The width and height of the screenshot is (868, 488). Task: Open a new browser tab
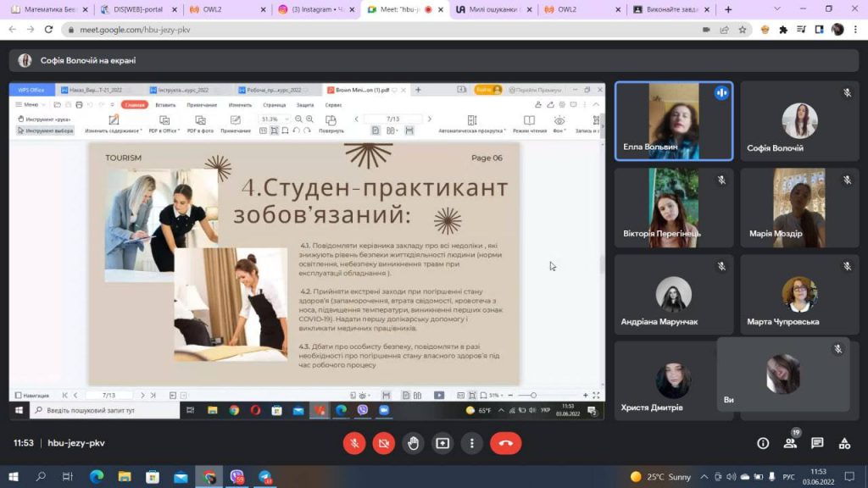pyautogui.click(x=728, y=9)
